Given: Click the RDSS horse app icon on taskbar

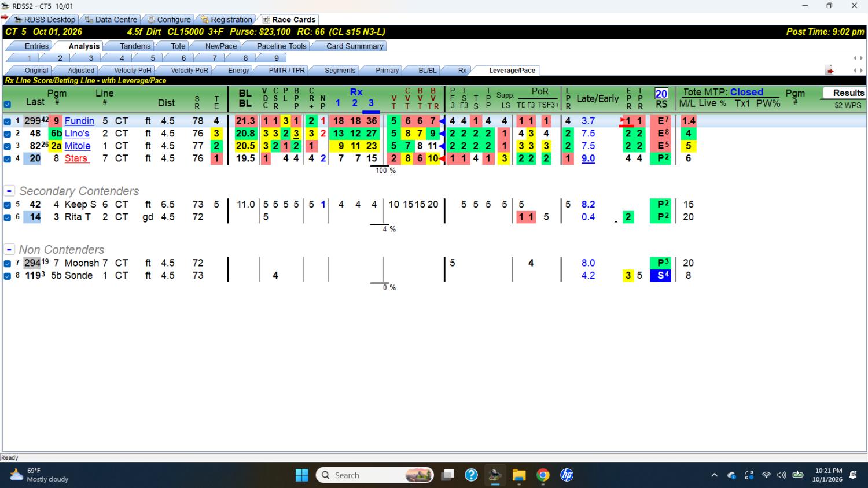Looking at the screenshot, I should pos(495,475).
